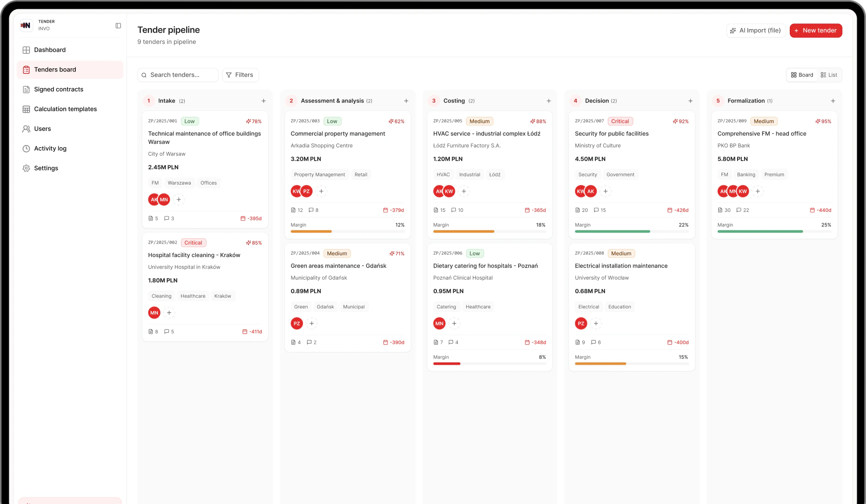The width and height of the screenshot is (866, 504).
Task: Open Signed contracts page
Action: tap(70, 90)
